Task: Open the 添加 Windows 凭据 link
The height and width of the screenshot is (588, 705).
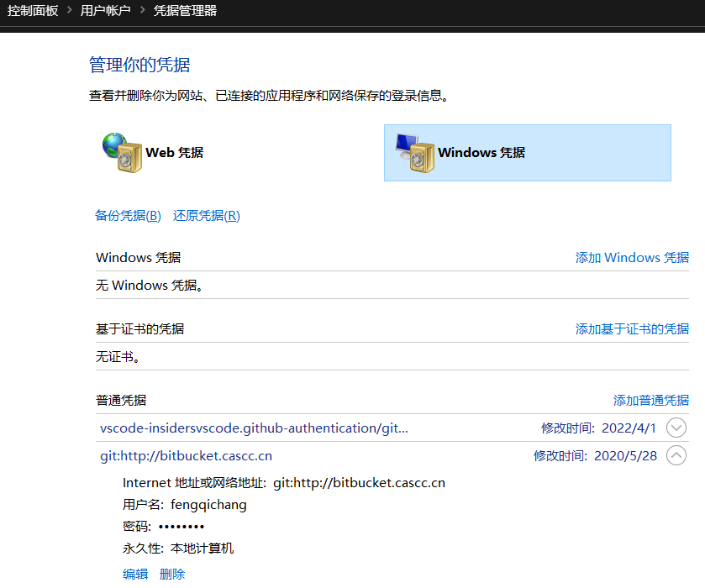Action: 632,258
